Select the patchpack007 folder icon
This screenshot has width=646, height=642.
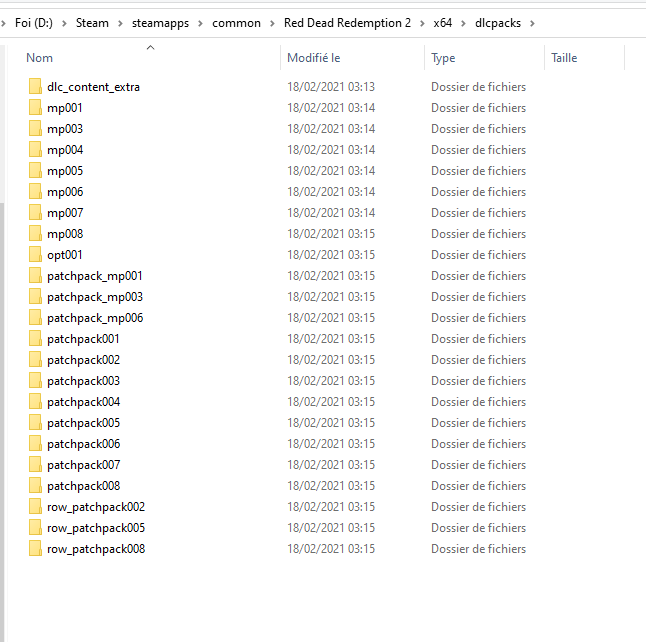click(x=35, y=465)
